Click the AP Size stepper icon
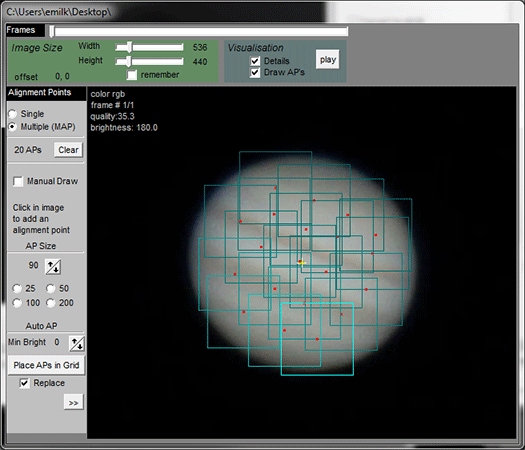The height and width of the screenshot is (450, 525). click(x=53, y=267)
